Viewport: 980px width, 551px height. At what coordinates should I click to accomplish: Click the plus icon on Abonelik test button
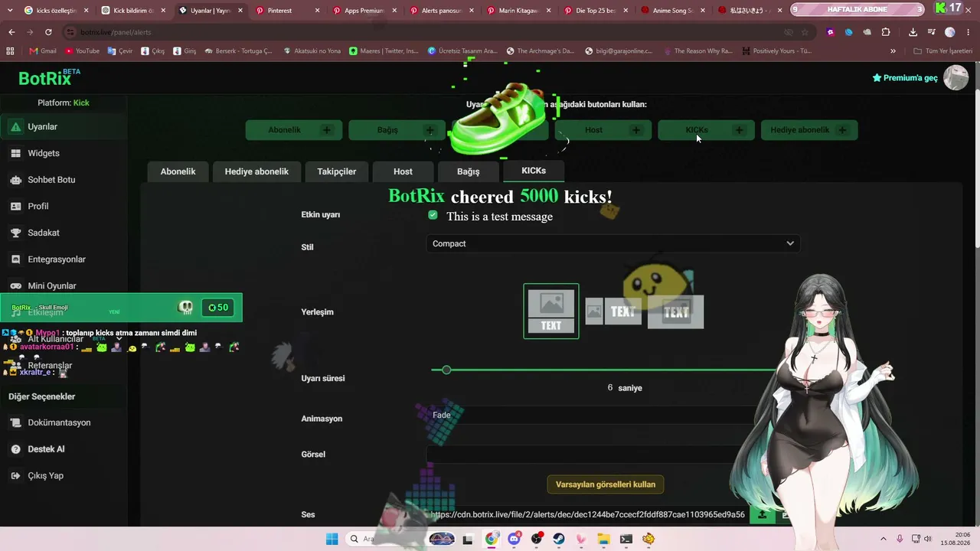(327, 130)
